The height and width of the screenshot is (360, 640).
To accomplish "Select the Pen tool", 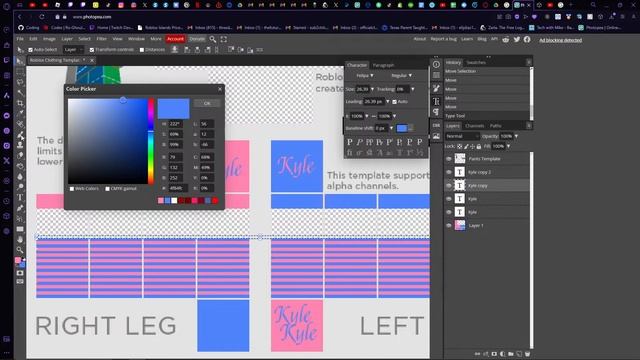I will [20, 208].
